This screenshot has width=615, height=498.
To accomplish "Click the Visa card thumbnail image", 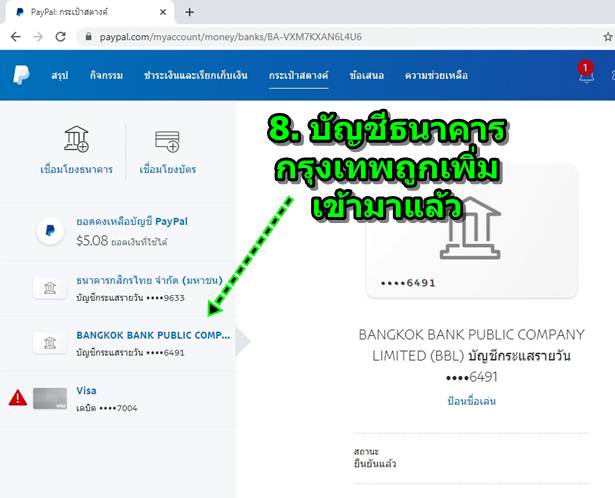I will click(50, 398).
